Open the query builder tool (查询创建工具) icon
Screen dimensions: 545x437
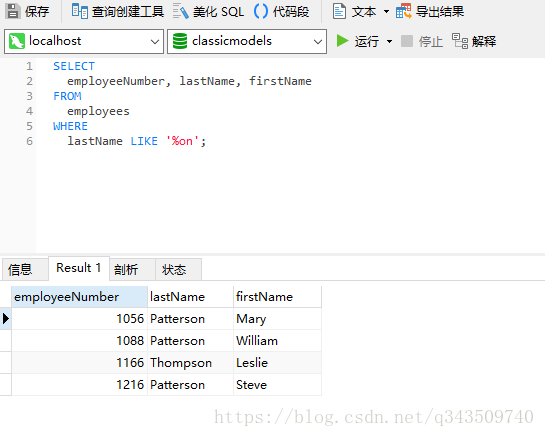pos(80,11)
